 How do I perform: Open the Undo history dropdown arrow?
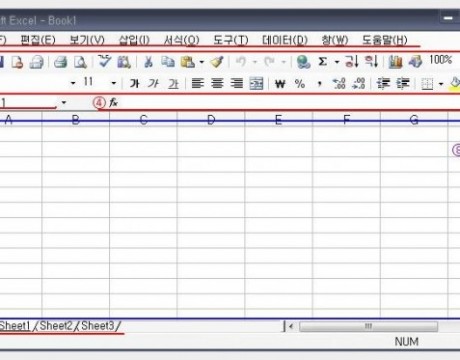point(255,62)
